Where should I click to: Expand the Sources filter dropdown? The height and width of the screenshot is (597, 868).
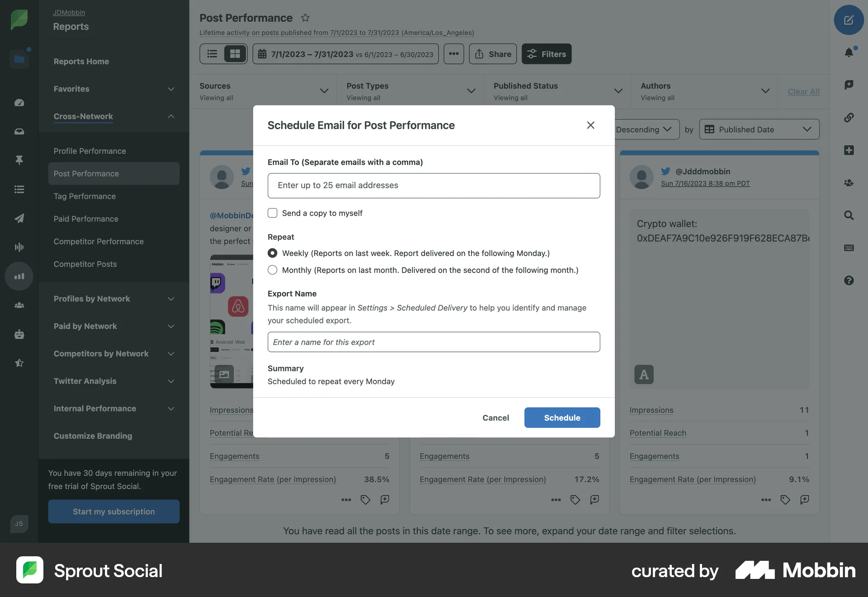[324, 91]
